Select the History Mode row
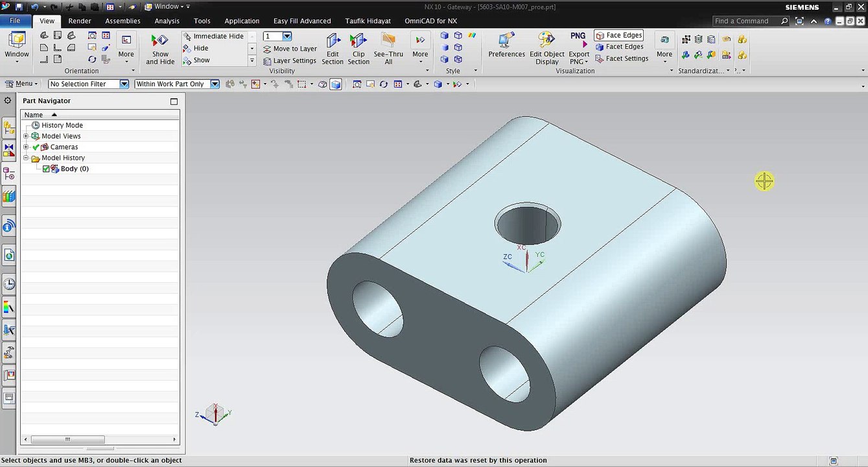 [100, 125]
